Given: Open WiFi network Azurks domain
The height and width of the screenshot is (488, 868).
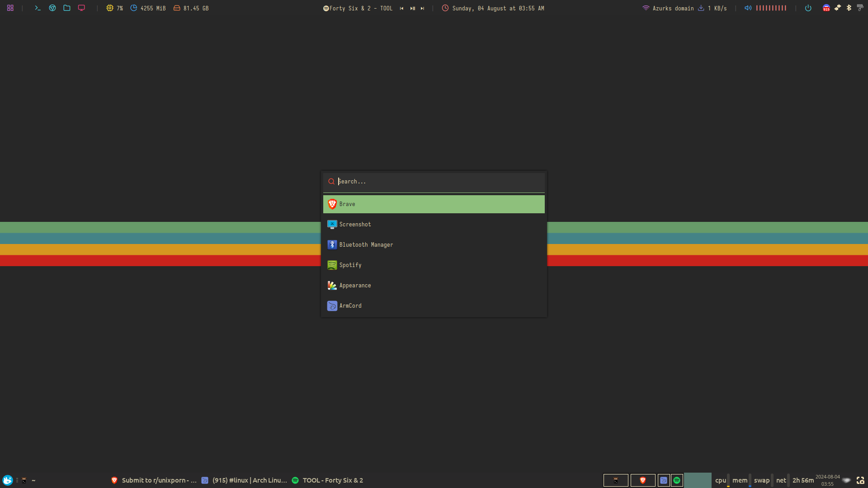Looking at the screenshot, I should [x=668, y=8].
